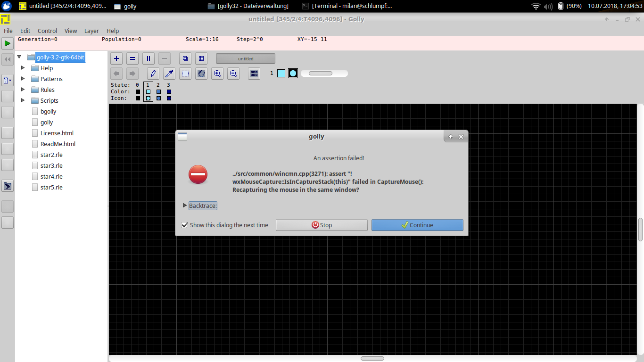
Task: Uncheck Show this dialog the next time
Action: click(x=185, y=225)
